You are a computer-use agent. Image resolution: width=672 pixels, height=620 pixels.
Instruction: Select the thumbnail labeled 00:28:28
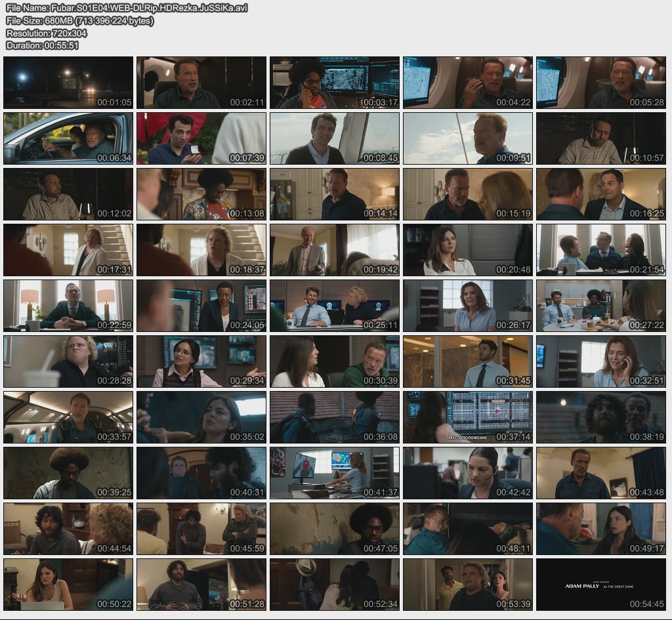click(68, 362)
